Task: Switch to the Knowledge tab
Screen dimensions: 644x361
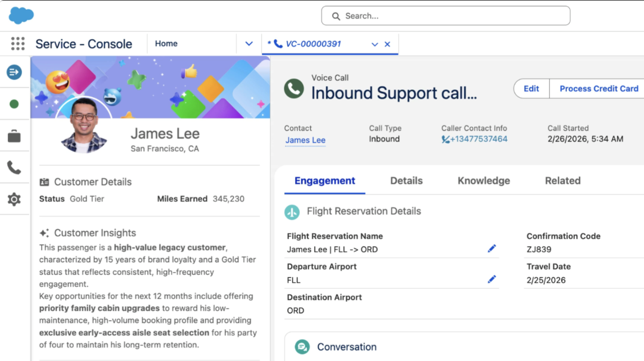Action: point(484,181)
